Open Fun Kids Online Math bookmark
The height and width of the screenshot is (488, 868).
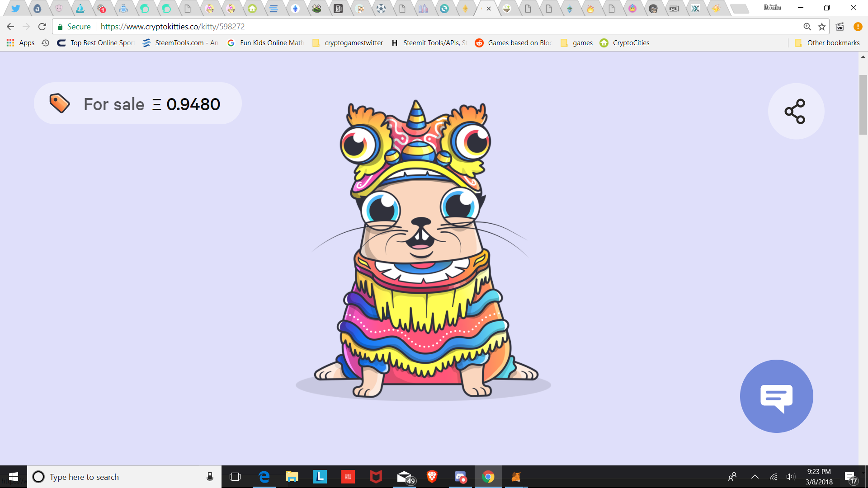(265, 43)
